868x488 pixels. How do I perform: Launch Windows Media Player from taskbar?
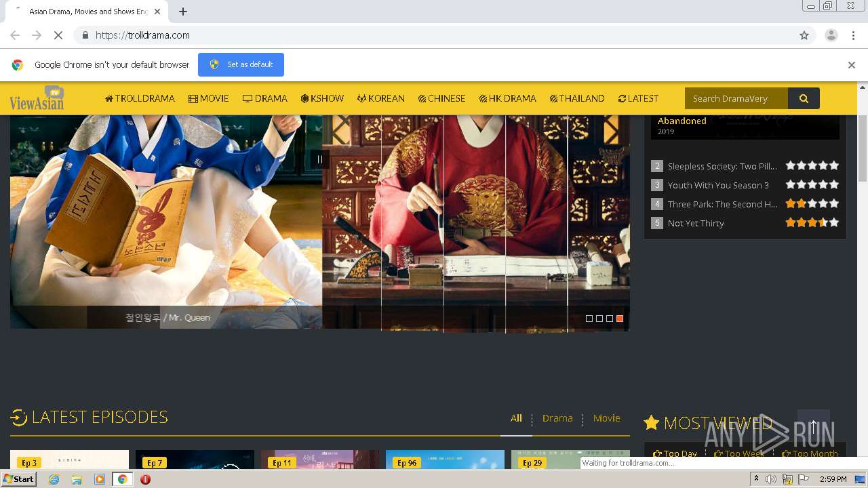[100, 479]
